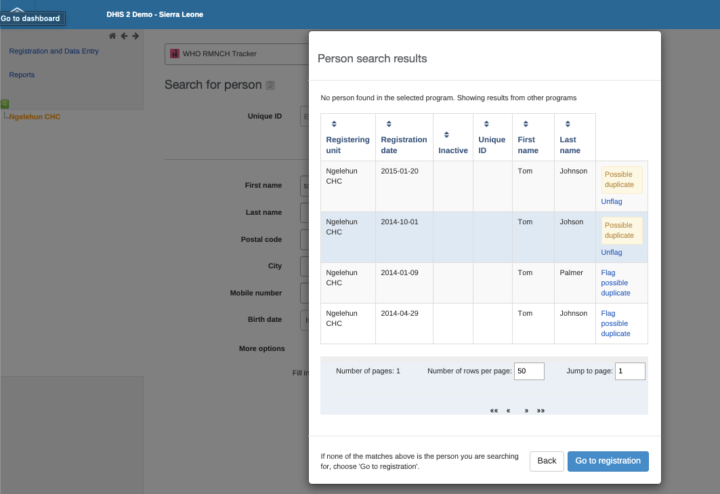Sort by First name column
Screen dimensions: 720x494
click(x=526, y=124)
